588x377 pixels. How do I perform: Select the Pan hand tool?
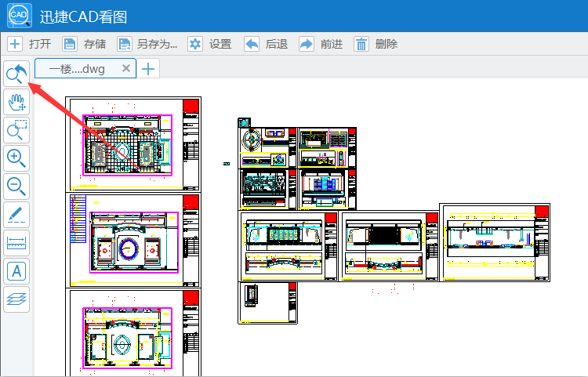tap(16, 102)
